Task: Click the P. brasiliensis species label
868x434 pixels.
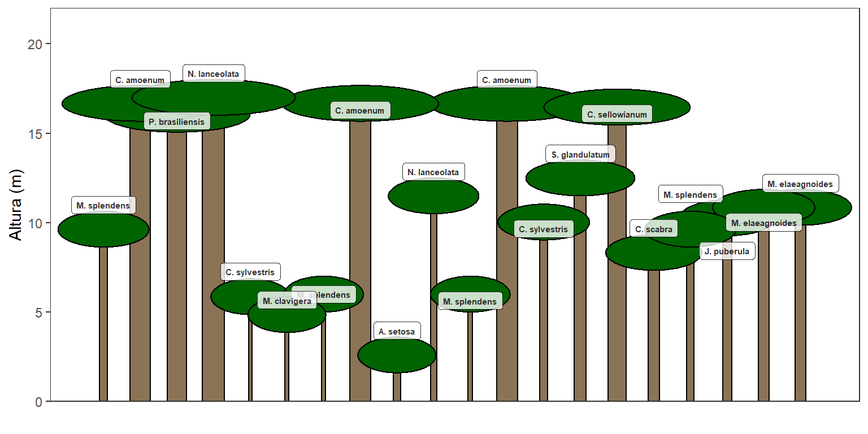Action: tap(177, 122)
